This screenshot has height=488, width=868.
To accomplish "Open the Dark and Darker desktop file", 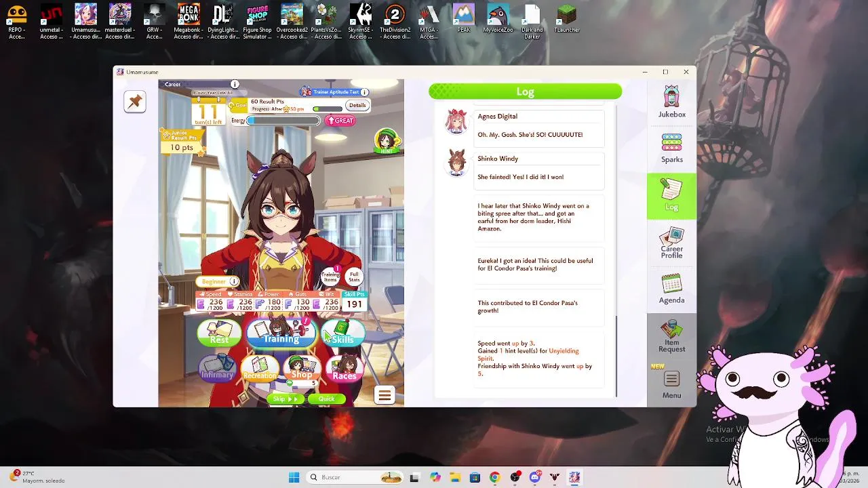I will tap(532, 21).
